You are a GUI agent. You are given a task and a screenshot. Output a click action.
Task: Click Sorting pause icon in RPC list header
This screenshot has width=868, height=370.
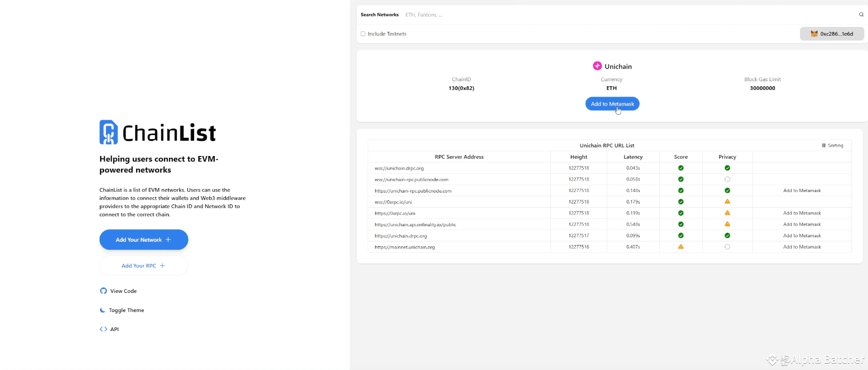[x=824, y=146]
